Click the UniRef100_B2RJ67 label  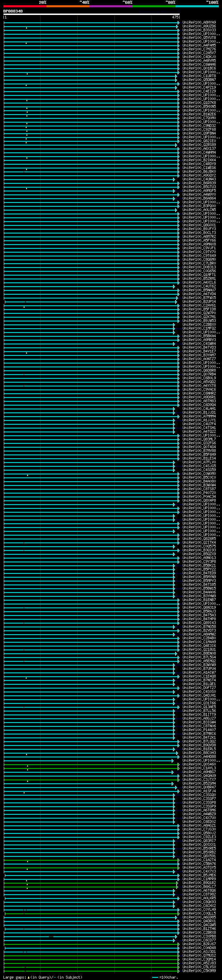199,944
